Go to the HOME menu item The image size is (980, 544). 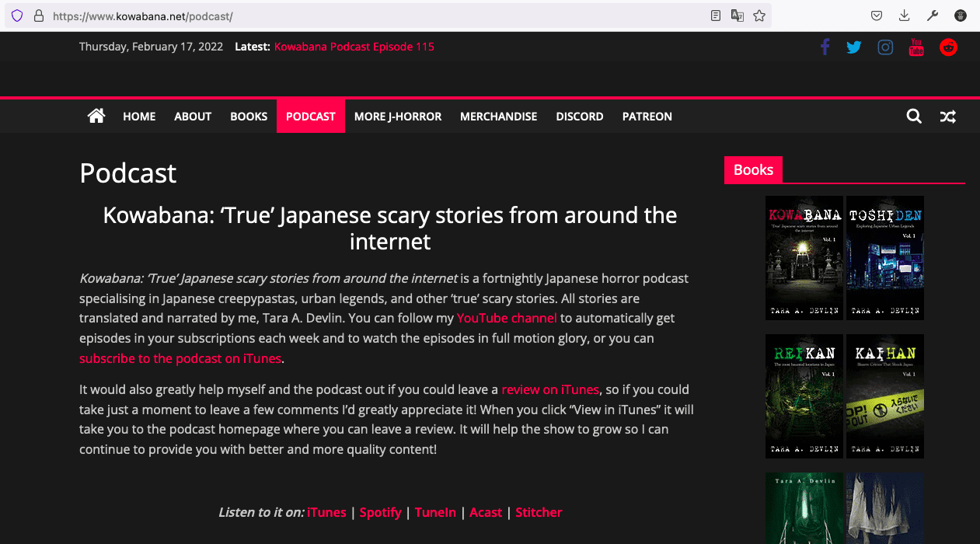click(x=139, y=117)
